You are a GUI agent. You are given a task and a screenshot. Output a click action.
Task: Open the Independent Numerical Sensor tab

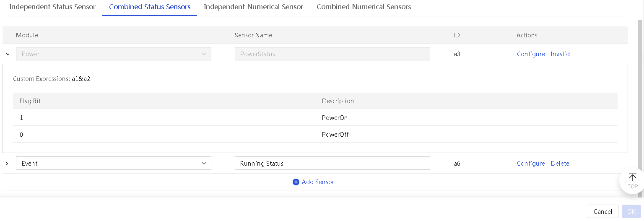point(253,7)
